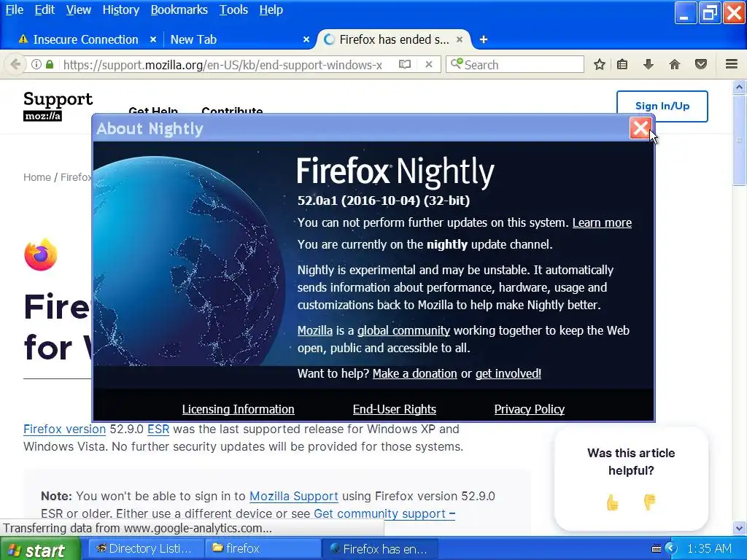
Task: Click the thumbs up helpful icon
Action: tap(612, 502)
